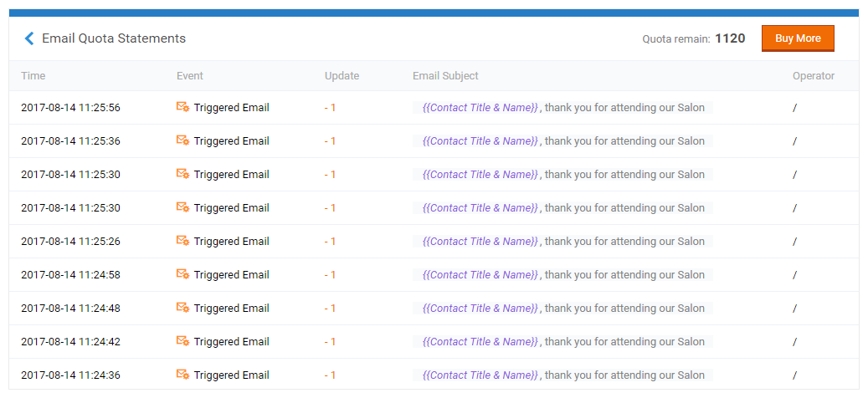The image size is (868, 398).
Task: Select the 2017-08-14 11:25:26 timestamp
Action: tap(70, 241)
